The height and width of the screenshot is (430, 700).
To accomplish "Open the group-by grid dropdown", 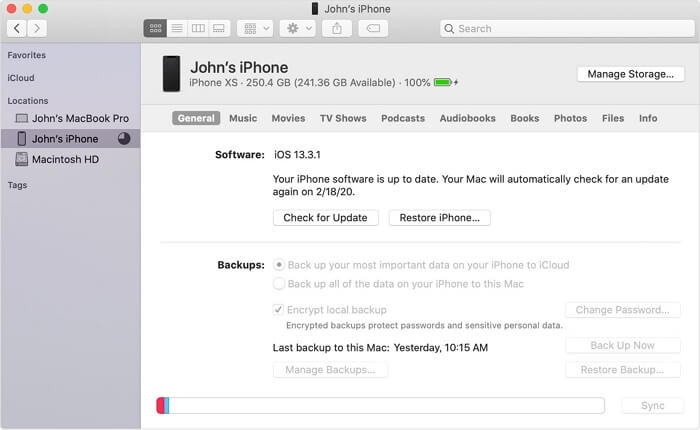I will coord(255,29).
